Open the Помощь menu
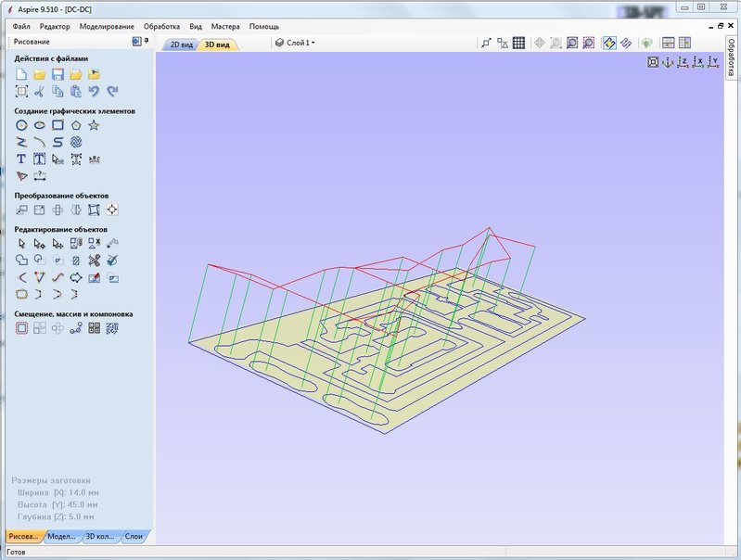The image size is (741, 560). tap(263, 26)
